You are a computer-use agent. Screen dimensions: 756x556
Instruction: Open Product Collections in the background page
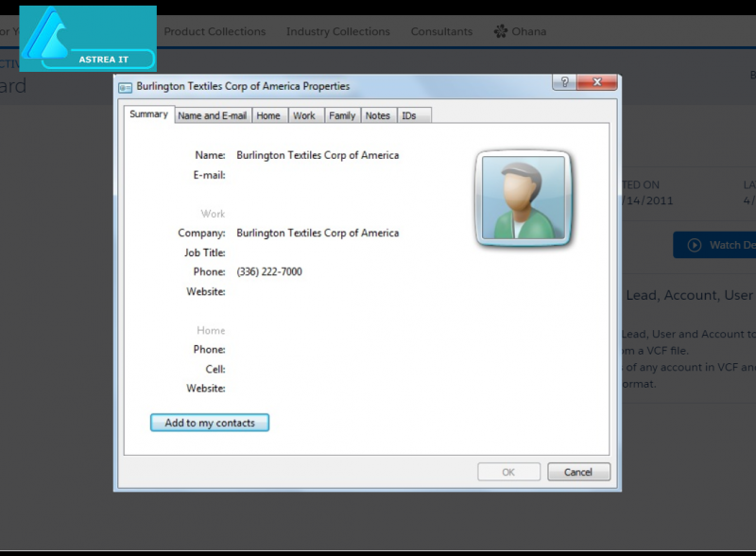pos(215,31)
